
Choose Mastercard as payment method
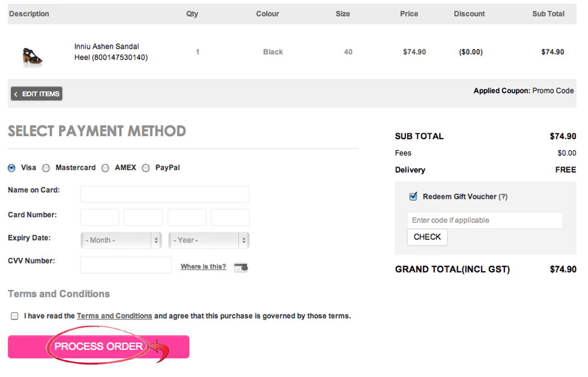(46, 168)
